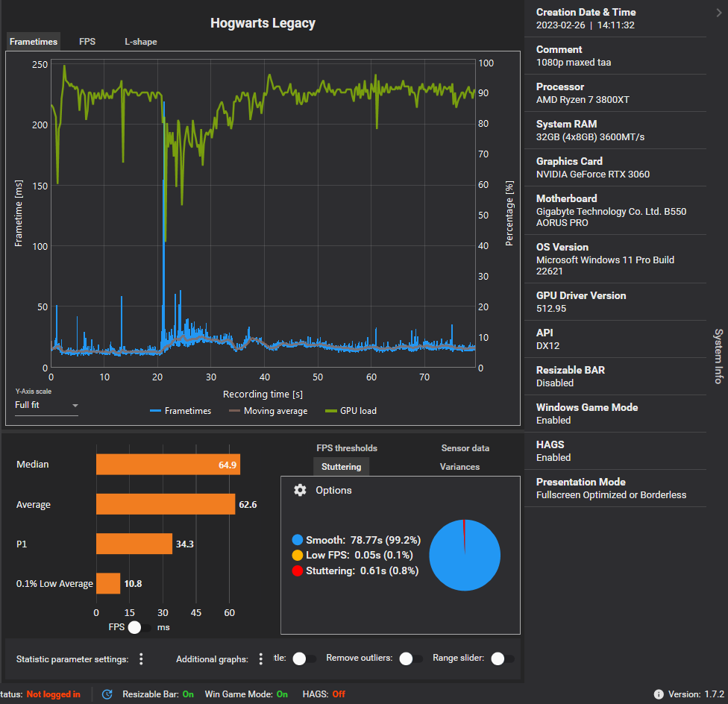Image resolution: width=728 pixels, height=704 pixels.
Task: Open the Y-Axis scale Full fit dropdown
Action: [46, 405]
